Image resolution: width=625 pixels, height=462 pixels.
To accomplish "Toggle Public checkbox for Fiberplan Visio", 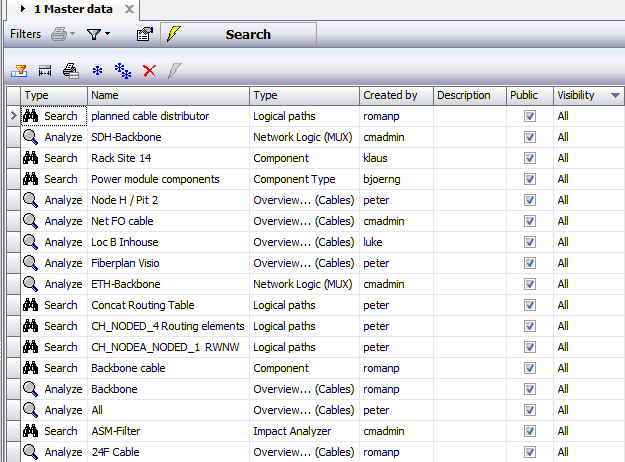I will (x=530, y=263).
